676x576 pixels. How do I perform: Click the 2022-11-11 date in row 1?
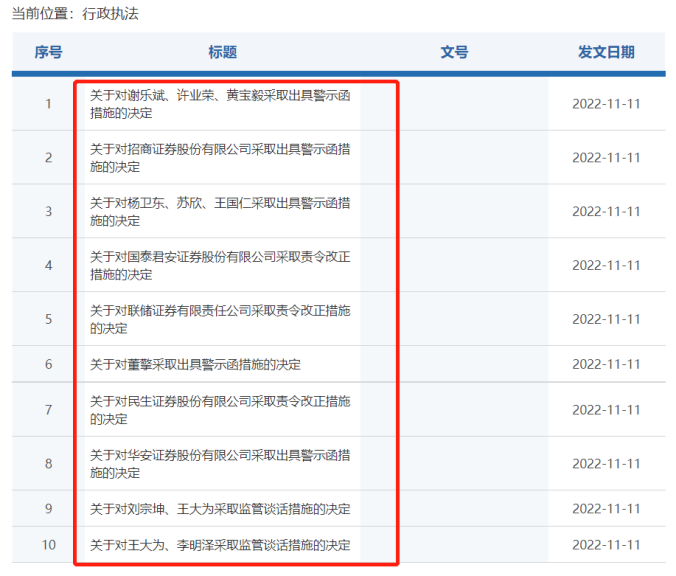click(606, 104)
